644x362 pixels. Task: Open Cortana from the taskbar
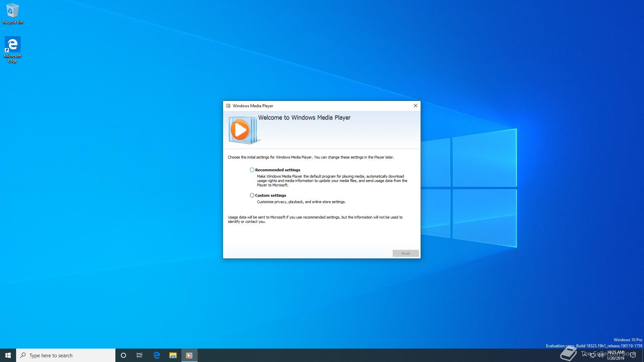[123, 355]
